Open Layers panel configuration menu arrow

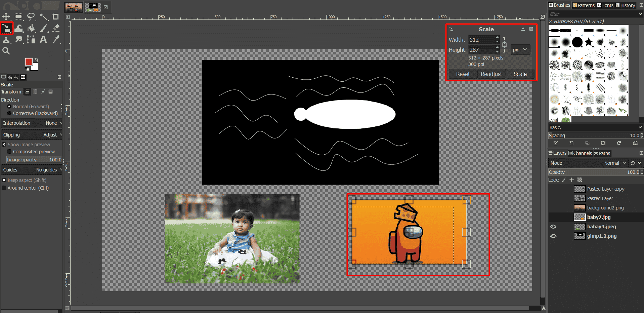641,153
